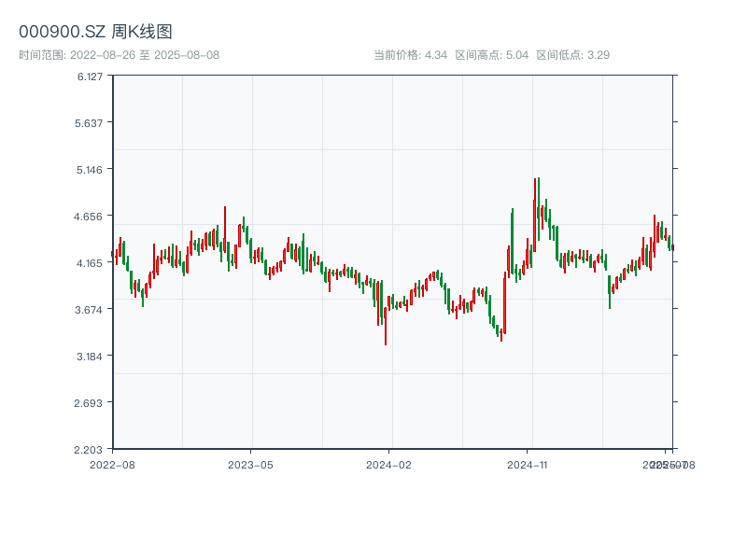Click the 区间低点 3.29 label
The image size is (747, 560).
573,55
